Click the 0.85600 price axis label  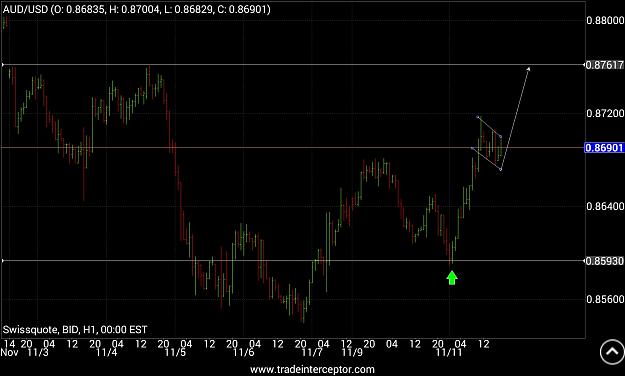click(x=605, y=299)
